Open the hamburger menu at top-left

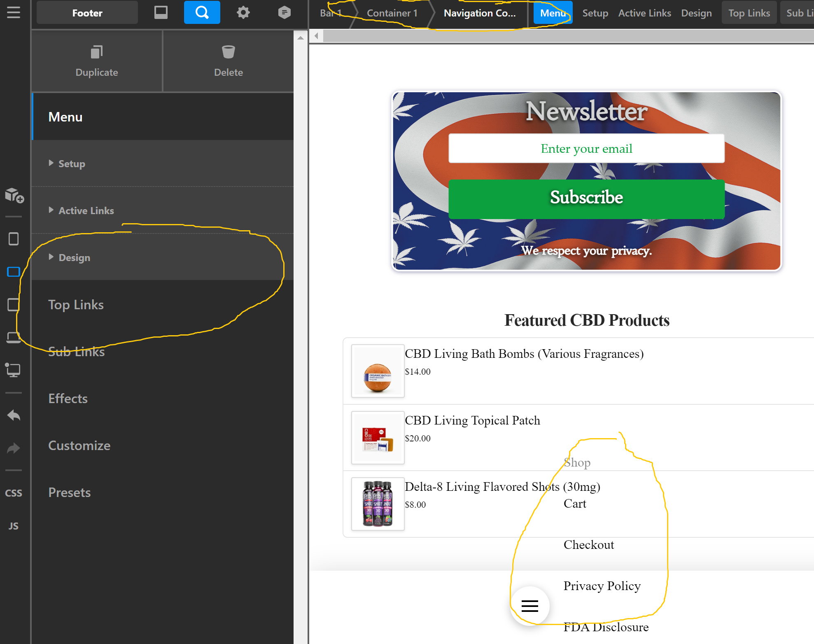click(x=13, y=12)
